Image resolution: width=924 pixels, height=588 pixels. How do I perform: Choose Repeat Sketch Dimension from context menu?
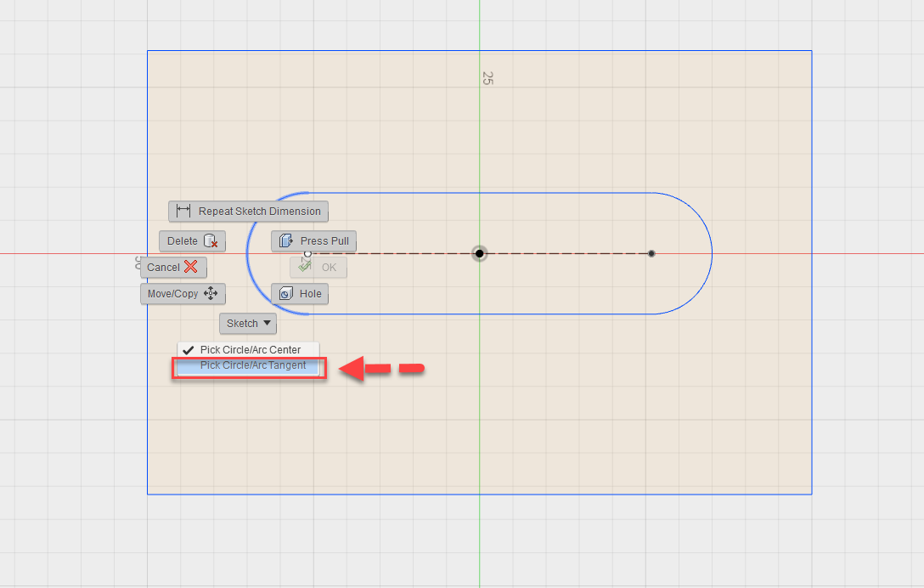248,211
